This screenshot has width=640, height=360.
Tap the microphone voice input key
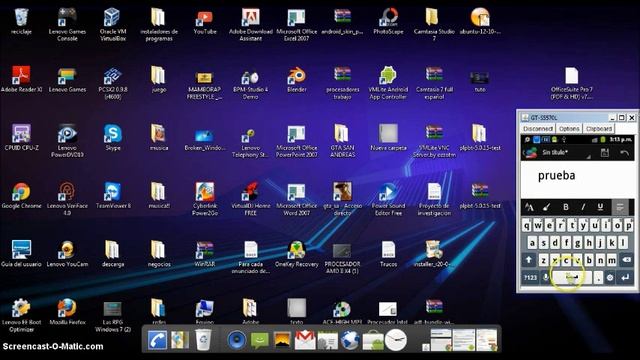click(545, 278)
